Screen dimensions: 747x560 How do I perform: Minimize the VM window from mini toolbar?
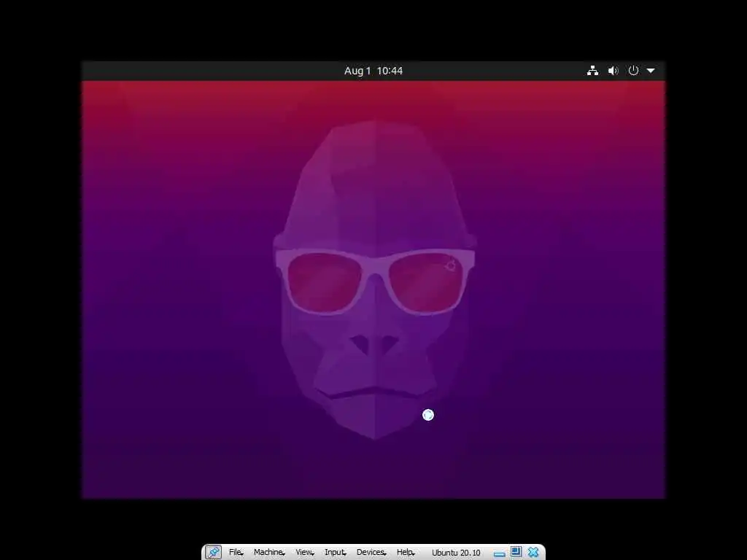click(499, 554)
